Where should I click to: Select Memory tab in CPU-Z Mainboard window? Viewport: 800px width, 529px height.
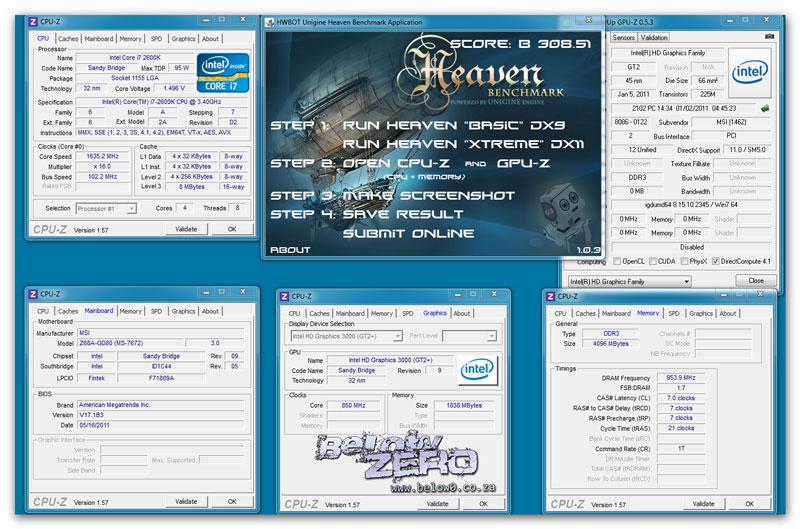coord(131,311)
